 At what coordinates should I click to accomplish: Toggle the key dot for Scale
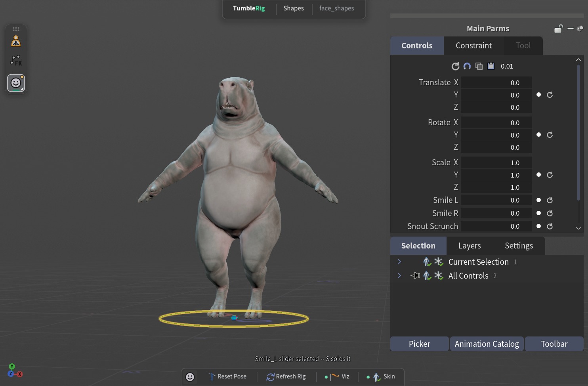click(x=538, y=175)
